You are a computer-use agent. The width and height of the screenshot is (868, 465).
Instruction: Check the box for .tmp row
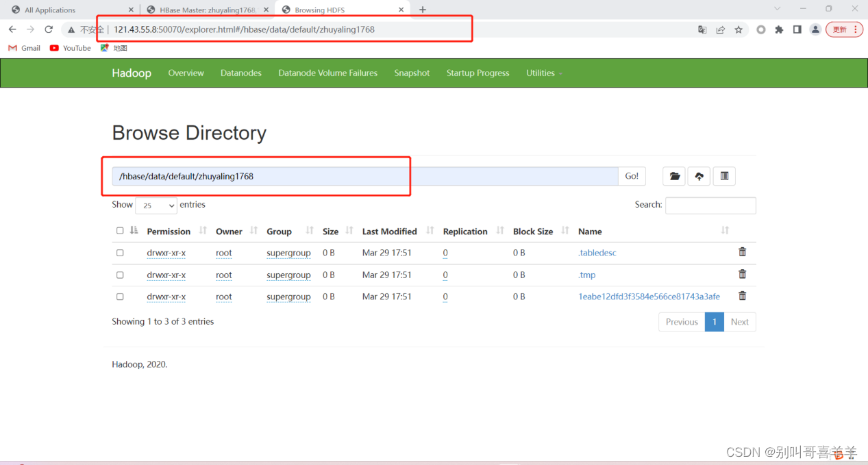click(120, 275)
